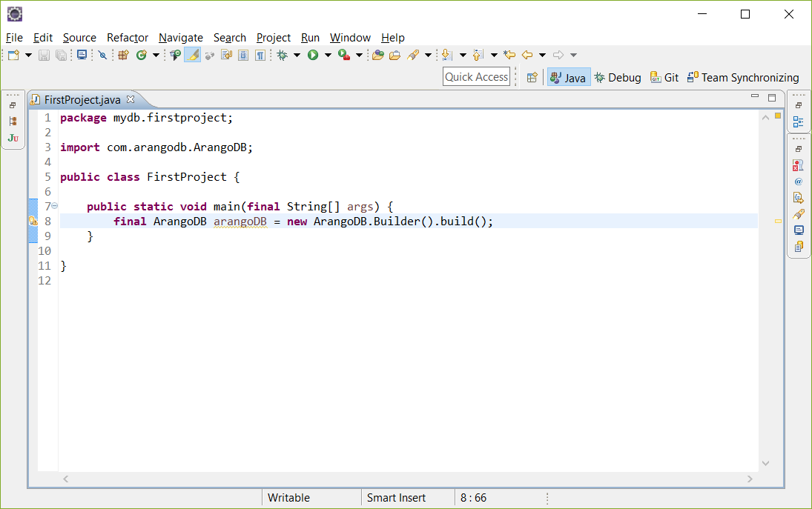Open the Debug launch dropdown arrow
812x509 pixels.
pyautogui.click(x=297, y=55)
